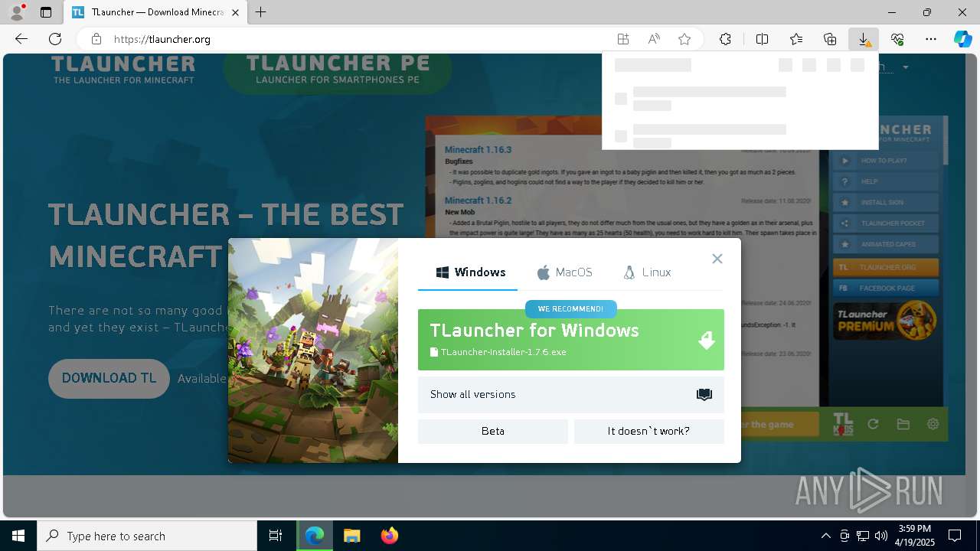Click ANIMATED CAPES sidebar item
Screen dimensions: 980x551
pyautogui.click(x=884, y=244)
